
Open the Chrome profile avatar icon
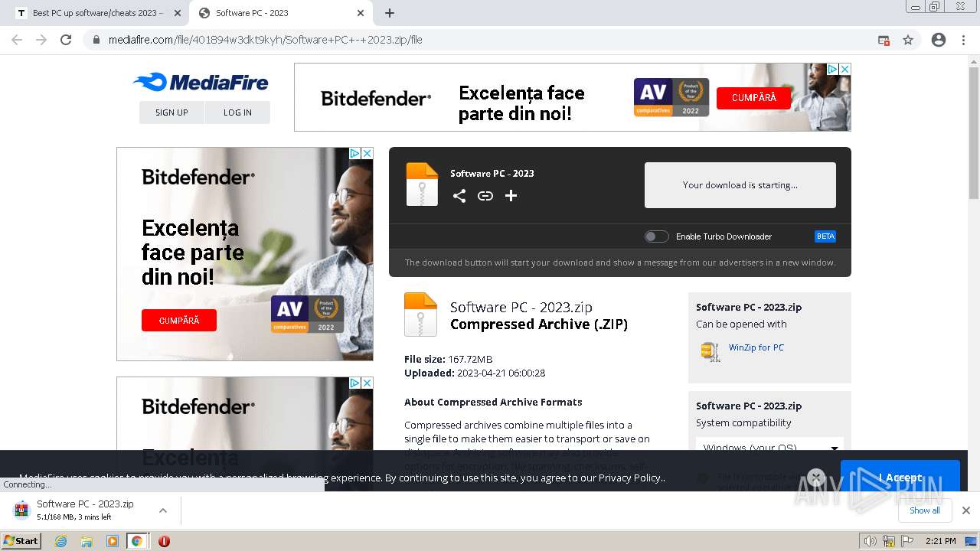pyautogui.click(x=939, y=40)
